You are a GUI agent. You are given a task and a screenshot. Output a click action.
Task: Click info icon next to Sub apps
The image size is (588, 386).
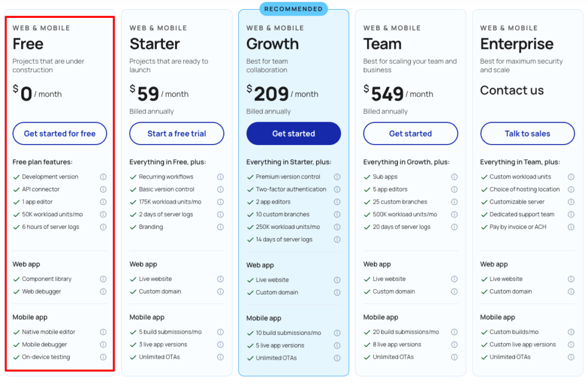click(454, 177)
